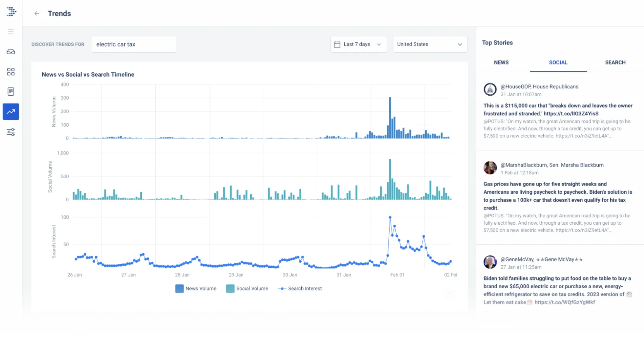This screenshot has height=337, width=644.
Task: Go back using the arrow beside Trends
Action: (x=37, y=14)
